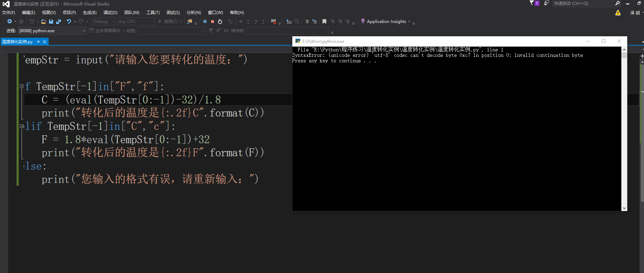The image size is (644, 273).
Task: Click the pin icon on 温度转化实例.py tab
Action: tap(38, 42)
